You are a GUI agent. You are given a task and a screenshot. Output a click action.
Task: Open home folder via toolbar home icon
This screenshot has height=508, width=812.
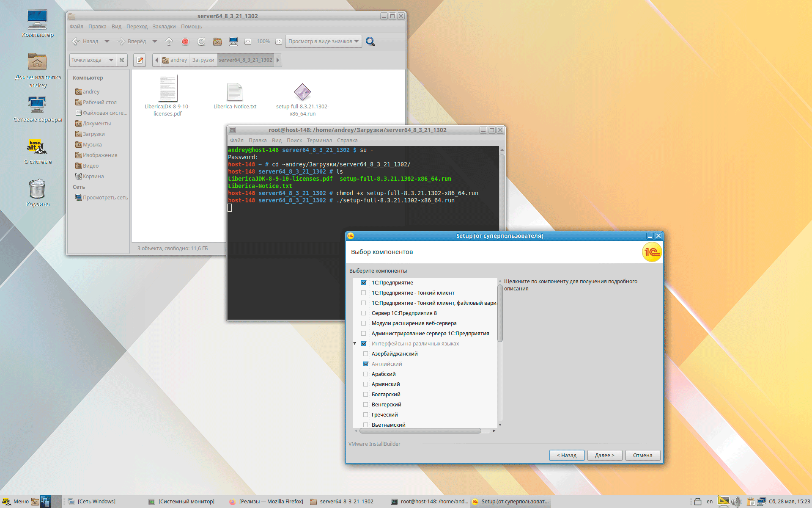pos(217,41)
